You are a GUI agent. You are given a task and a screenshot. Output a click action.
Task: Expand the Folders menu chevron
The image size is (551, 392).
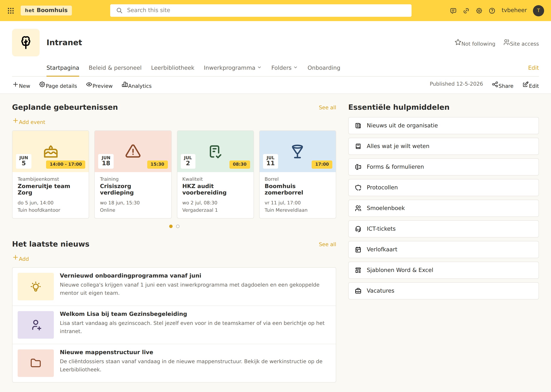click(296, 68)
